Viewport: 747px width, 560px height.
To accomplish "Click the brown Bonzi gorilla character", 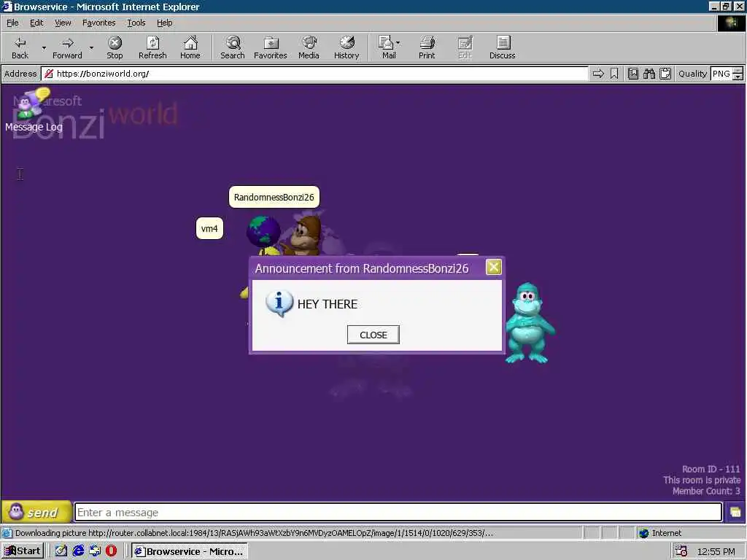I will [x=305, y=236].
